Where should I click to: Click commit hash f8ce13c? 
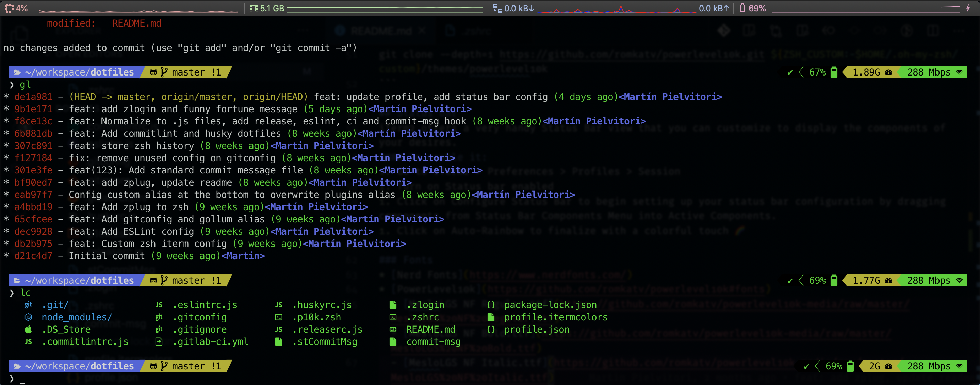coord(33,121)
